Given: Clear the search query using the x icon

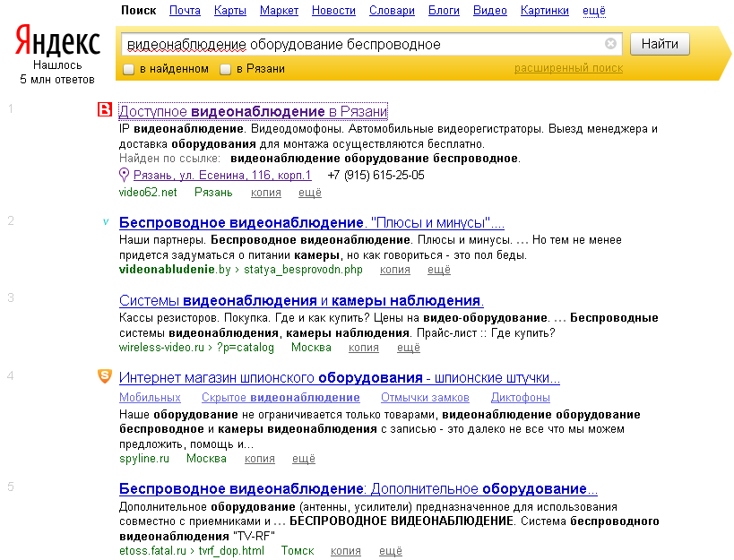Looking at the screenshot, I should click(x=610, y=43).
